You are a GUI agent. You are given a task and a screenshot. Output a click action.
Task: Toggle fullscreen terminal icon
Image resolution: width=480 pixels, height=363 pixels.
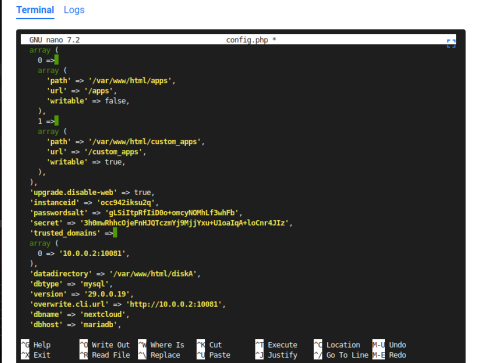451,43
